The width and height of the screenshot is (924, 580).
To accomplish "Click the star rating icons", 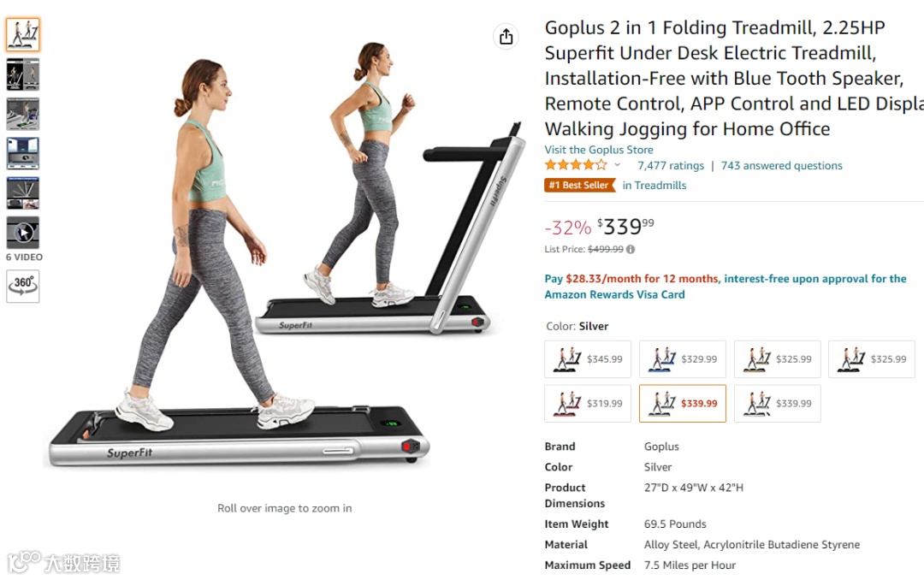I will (x=576, y=165).
